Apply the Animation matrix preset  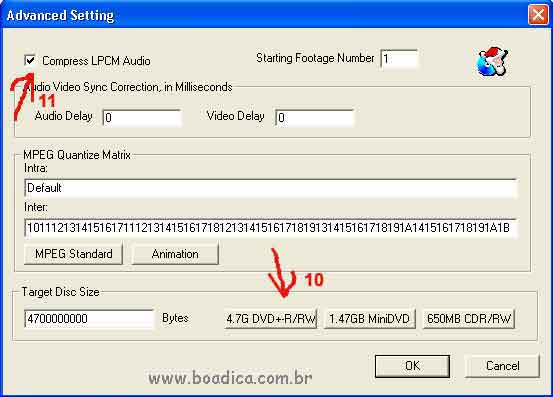175,254
